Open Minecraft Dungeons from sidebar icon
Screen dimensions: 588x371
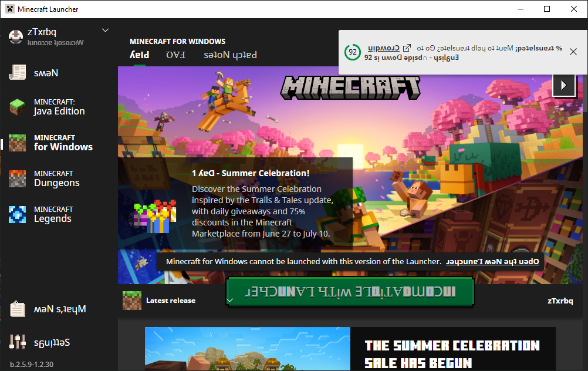pos(17,178)
